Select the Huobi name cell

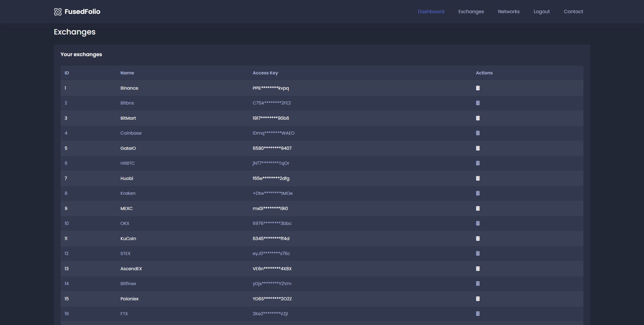tap(127, 179)
